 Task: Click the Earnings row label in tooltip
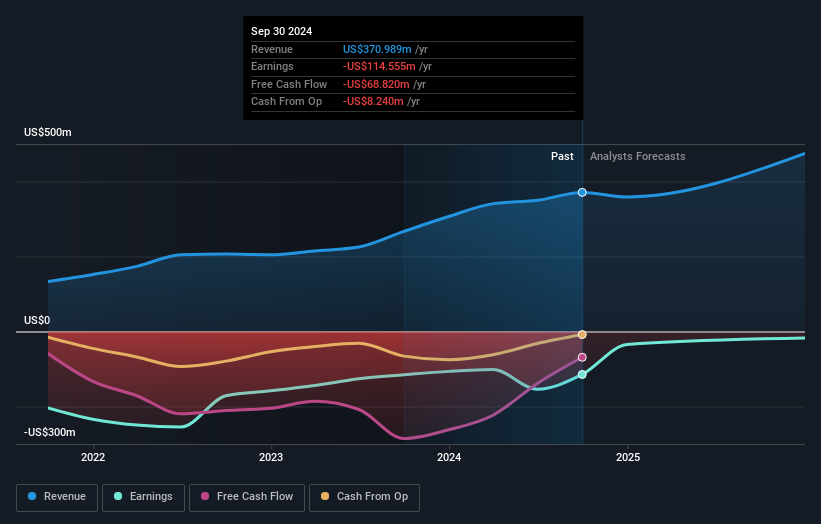click(272, 66)
